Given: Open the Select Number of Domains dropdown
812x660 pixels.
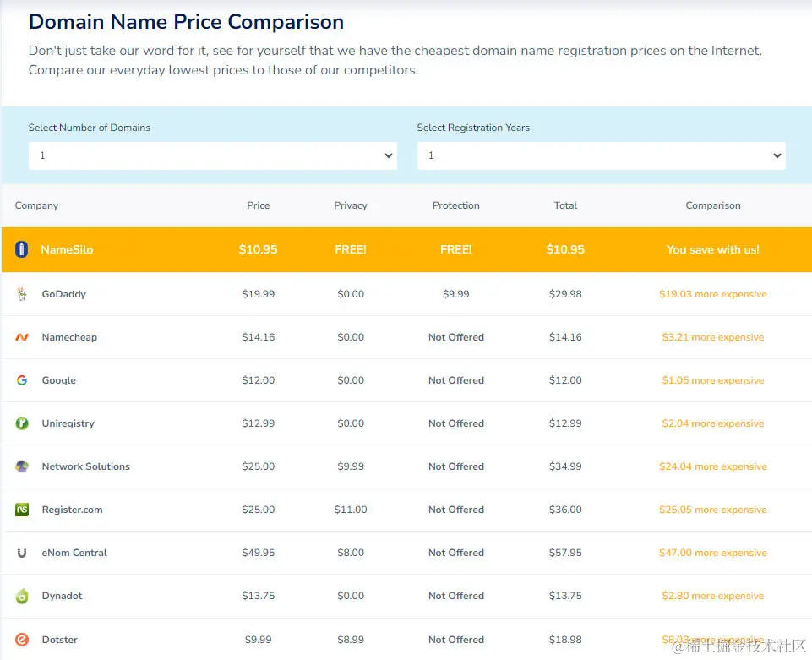Looking at the screenshot, I should click(x=212, y=155).
